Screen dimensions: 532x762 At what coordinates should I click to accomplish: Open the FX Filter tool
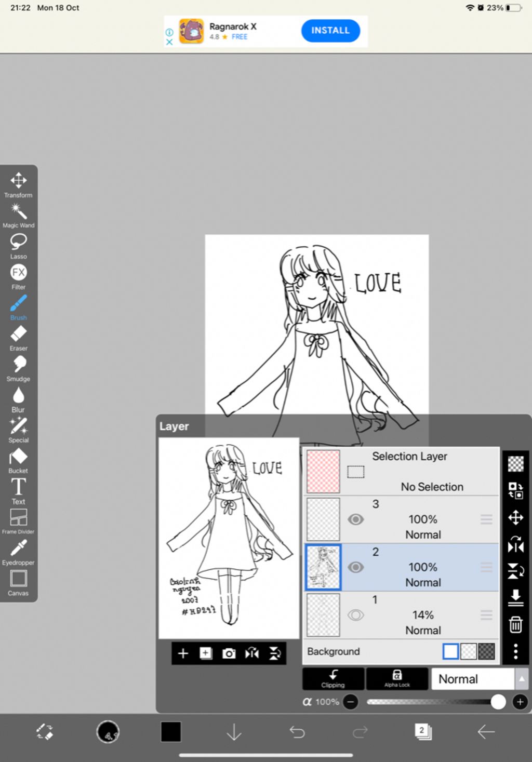(x=18, y=277)
